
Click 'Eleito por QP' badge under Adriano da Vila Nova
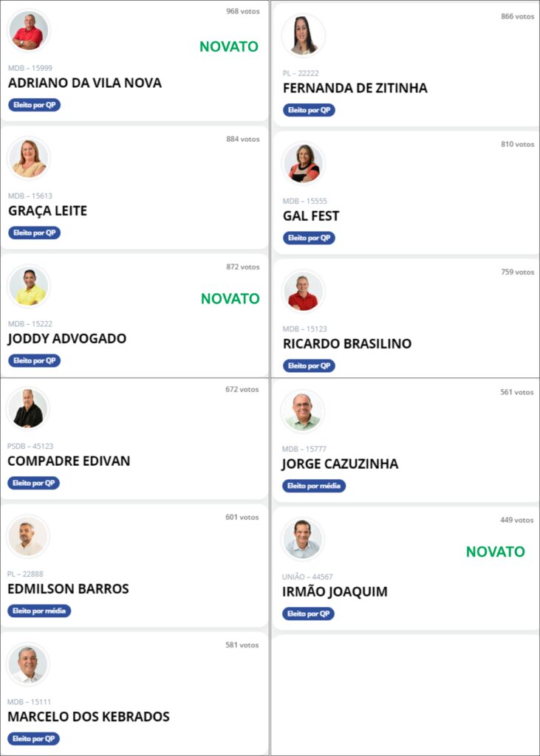click(34, 105)
